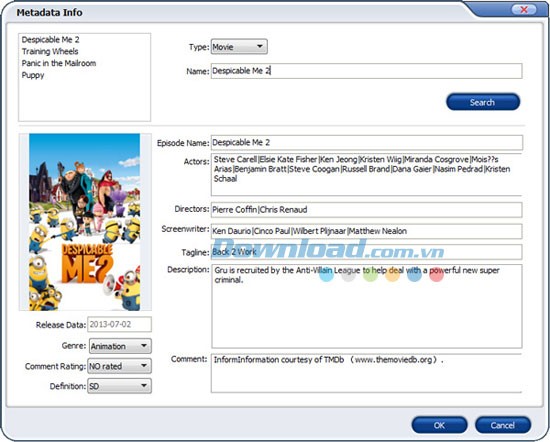Click the Comment text area
Screen dimensions: 550x442
(366, 373)
